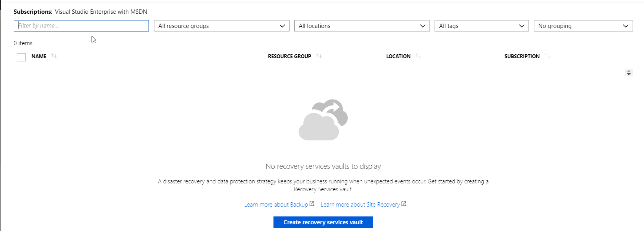Open the Learn more about Backup link

pyautogui.click(x=276, y=205)
